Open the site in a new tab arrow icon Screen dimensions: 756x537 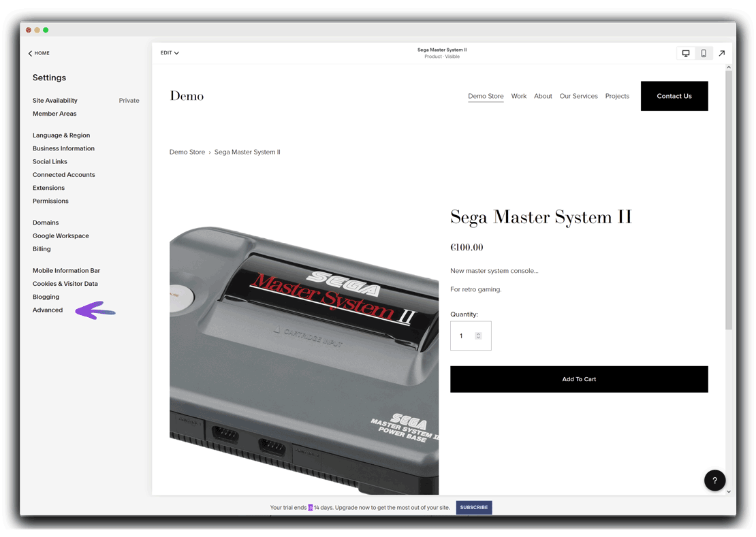(x=722, y=53)
